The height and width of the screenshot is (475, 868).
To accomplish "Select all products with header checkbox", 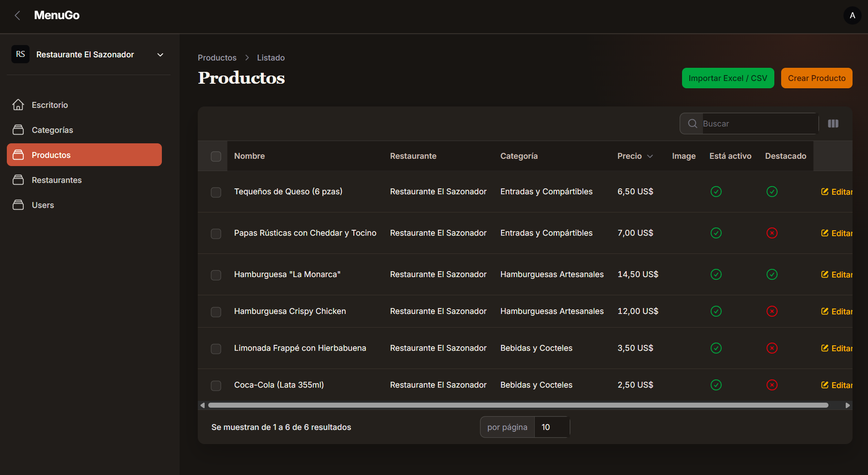I will pyautogui.click(x=216, y=157).
